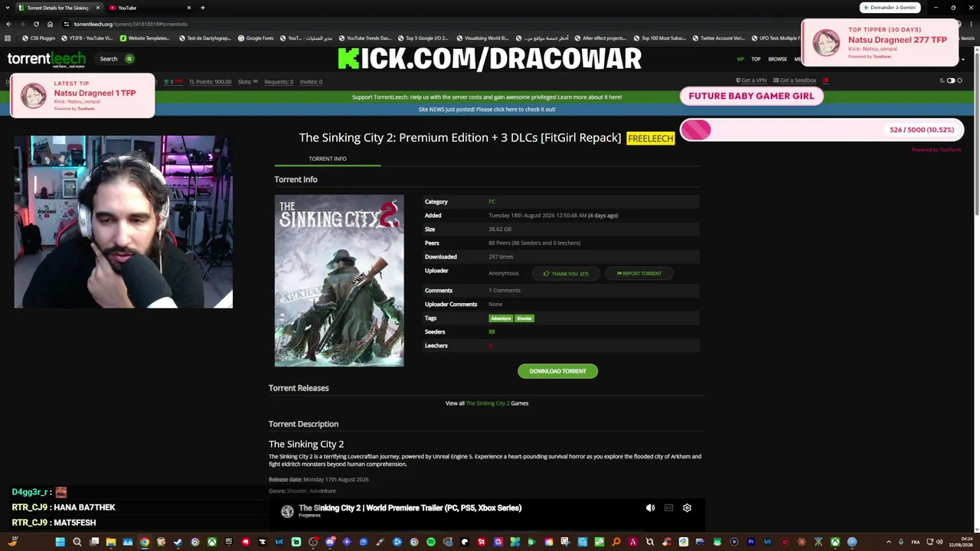This screenshot has width=980, height=551.
Task: Click the FRA language indicator in taskbar
Action: point(916,542)
